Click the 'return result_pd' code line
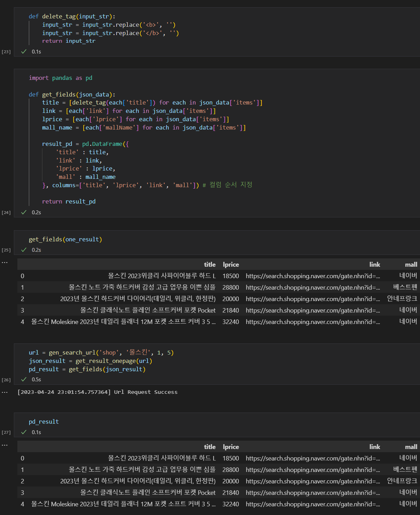This screenshot has height=515, width=420. point(69,201)
